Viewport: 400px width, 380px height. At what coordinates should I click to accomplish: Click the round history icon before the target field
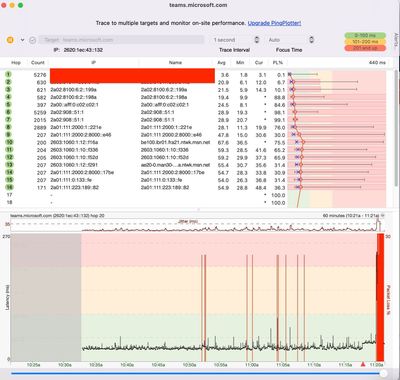[32, 40]
